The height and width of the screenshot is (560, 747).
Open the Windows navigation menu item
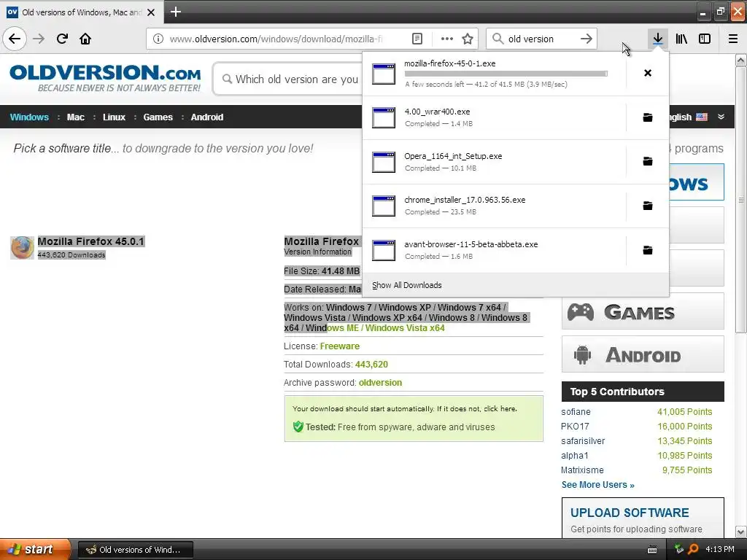click(29, 117)
